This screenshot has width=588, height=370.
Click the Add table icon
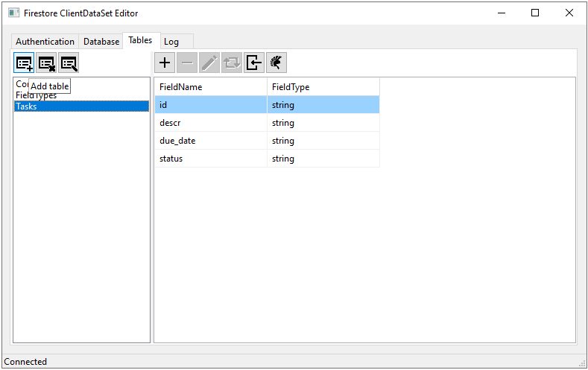click(x=24, y=63)
